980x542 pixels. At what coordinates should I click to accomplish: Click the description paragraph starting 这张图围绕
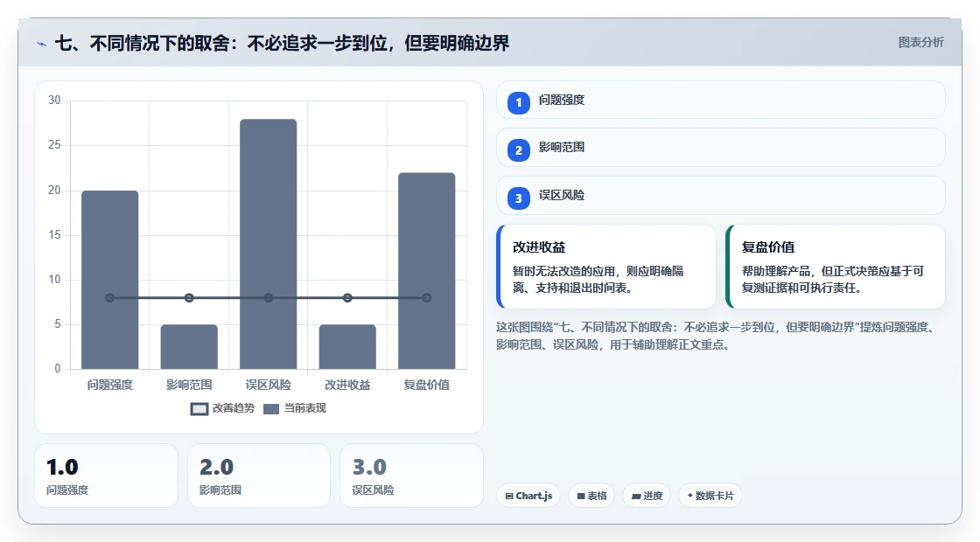pos(717,336)
